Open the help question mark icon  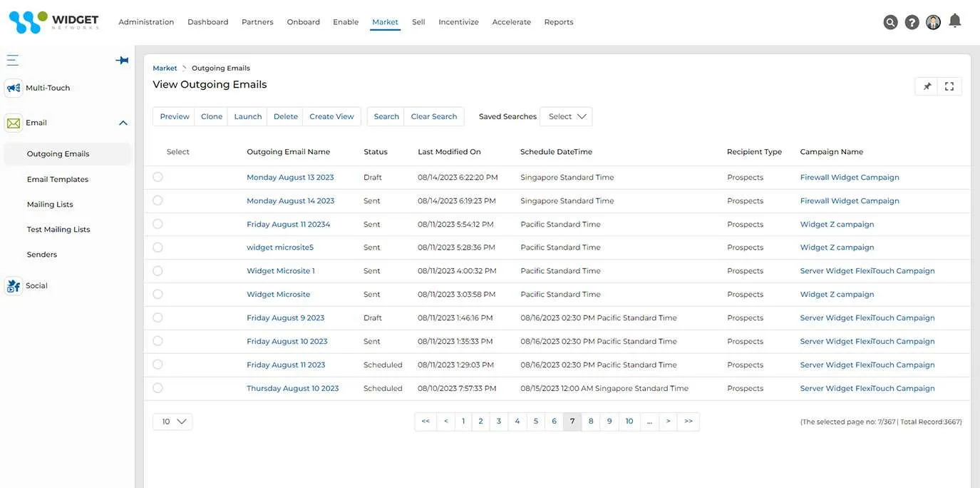pos(912,22)
